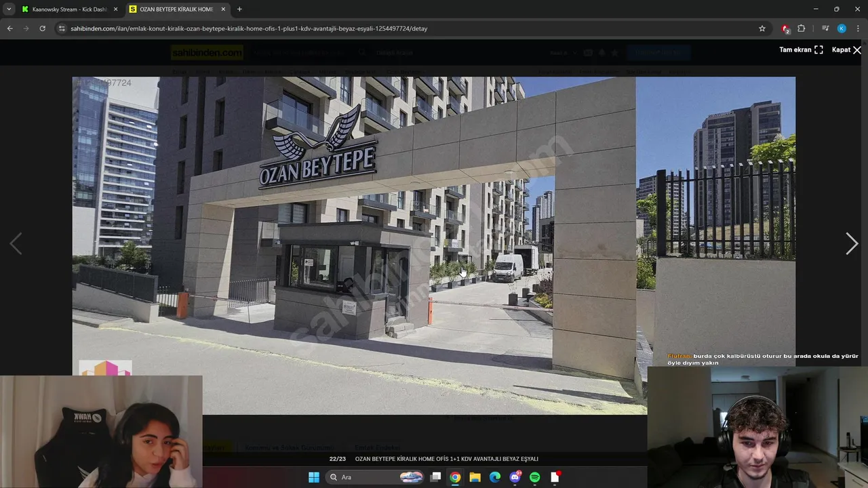The height and width of the screenshot is (488, 868).
Task: Open Google Chrome from the taskbar
Action: click(x=455, y=477)
